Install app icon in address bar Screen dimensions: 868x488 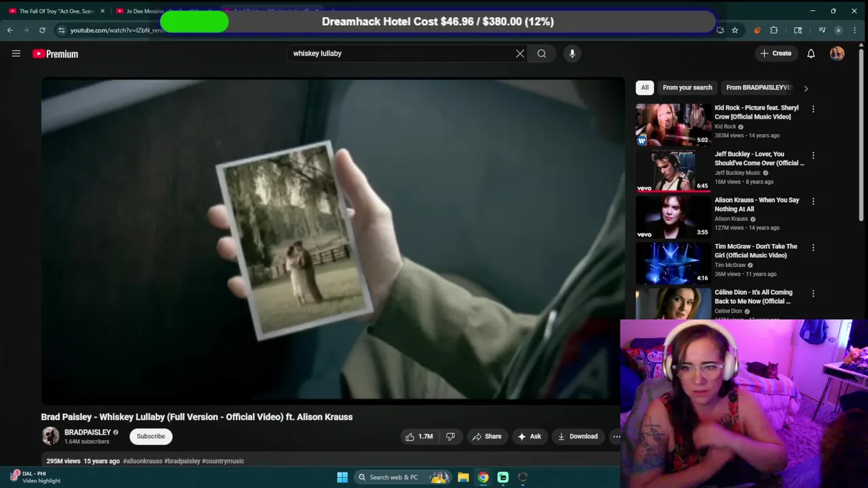click(x=720, y=30)
